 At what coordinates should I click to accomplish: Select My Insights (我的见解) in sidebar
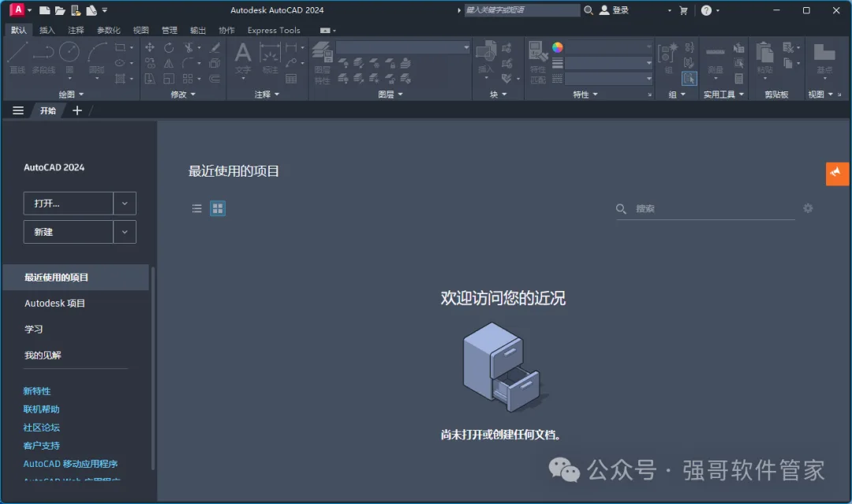click(43, 355)
